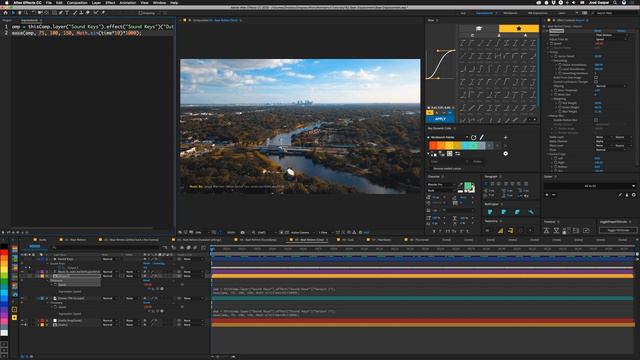Click the pencil edit icon in lower-right panel

620,195
